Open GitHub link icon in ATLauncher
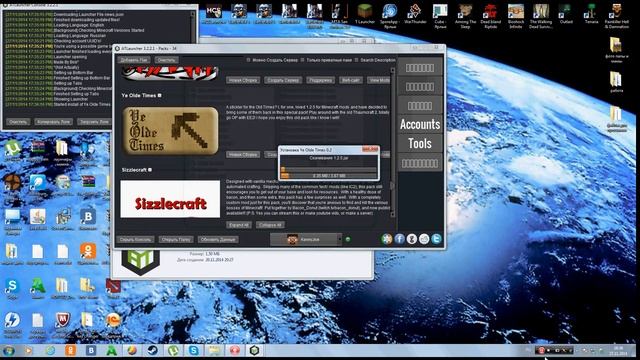The width and height of the screenshot is (640, 360). (x=411, y=239)
